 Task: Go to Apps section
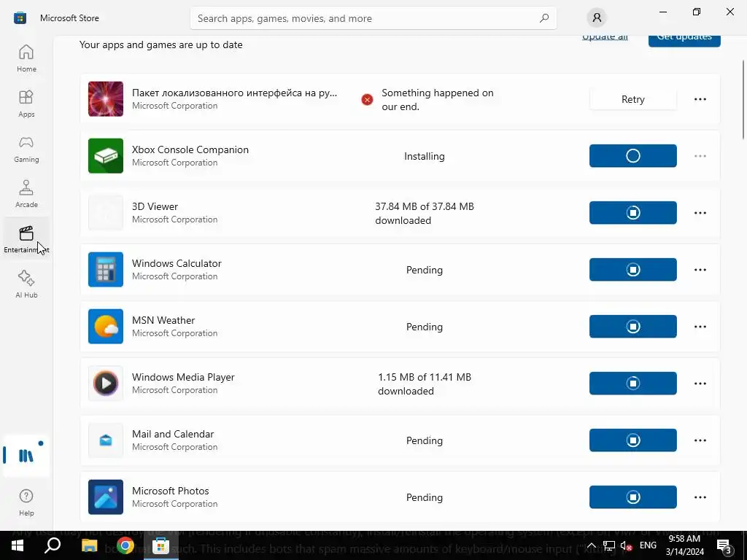point(26,104)
